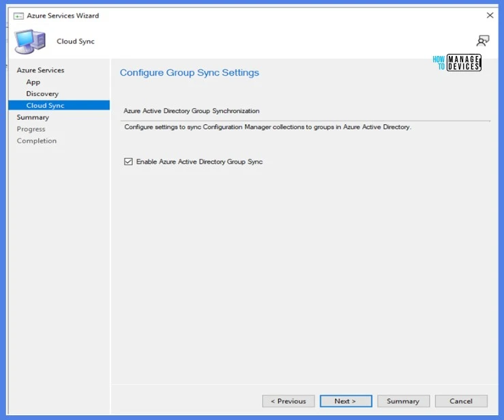Click the Configure Group Sync Settings heading
Image resolution: width=504 pixels, height=420 pixels.
pos(190,73)
